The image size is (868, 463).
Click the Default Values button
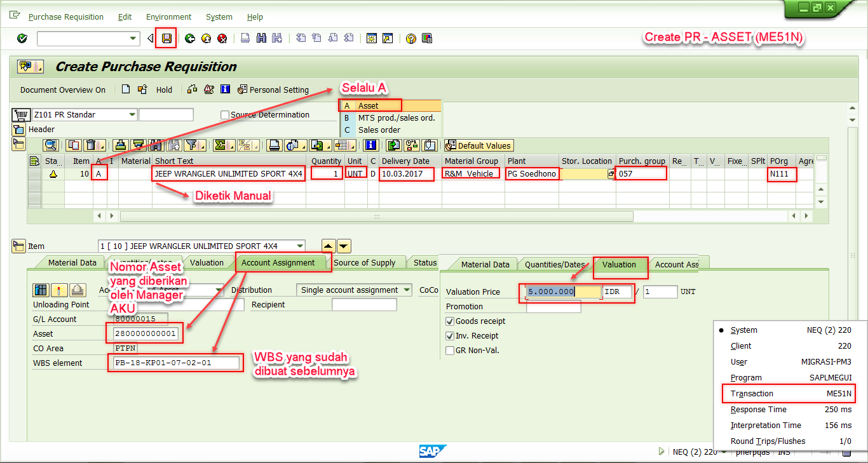click(478, 145)
